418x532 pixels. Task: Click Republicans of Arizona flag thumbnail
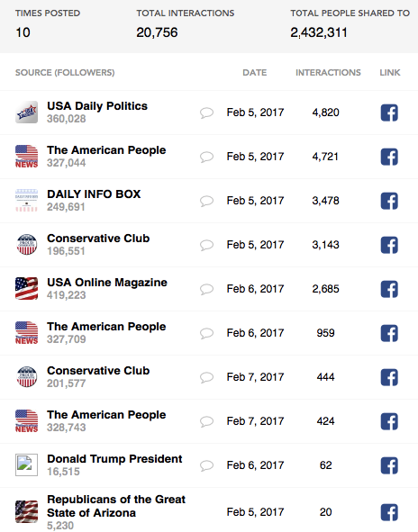click(x=26, y=511)
